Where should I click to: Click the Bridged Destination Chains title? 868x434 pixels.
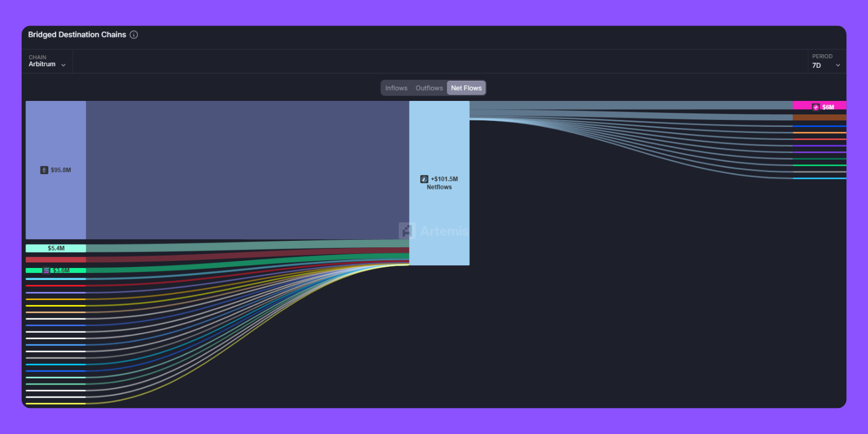click(77, 35)
